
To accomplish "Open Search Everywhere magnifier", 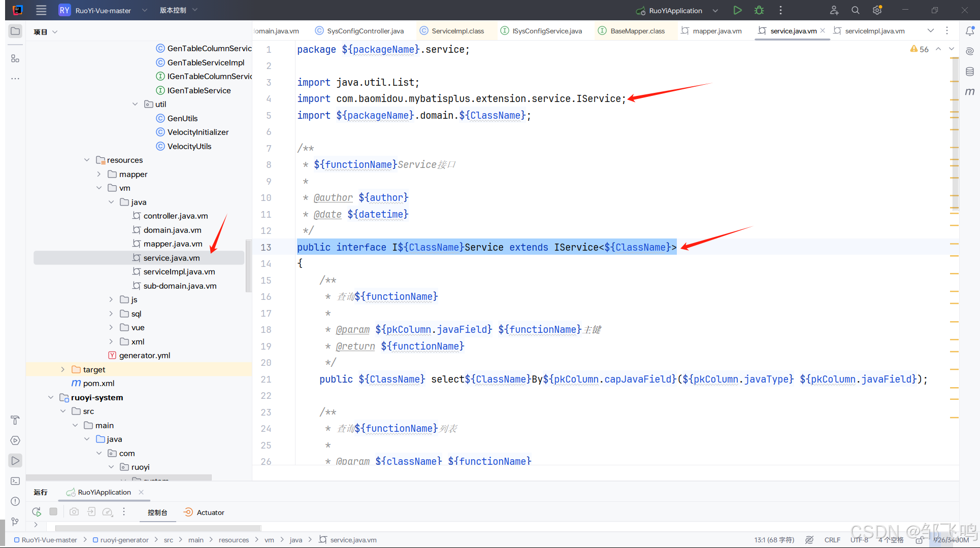I will click(856, 10).
